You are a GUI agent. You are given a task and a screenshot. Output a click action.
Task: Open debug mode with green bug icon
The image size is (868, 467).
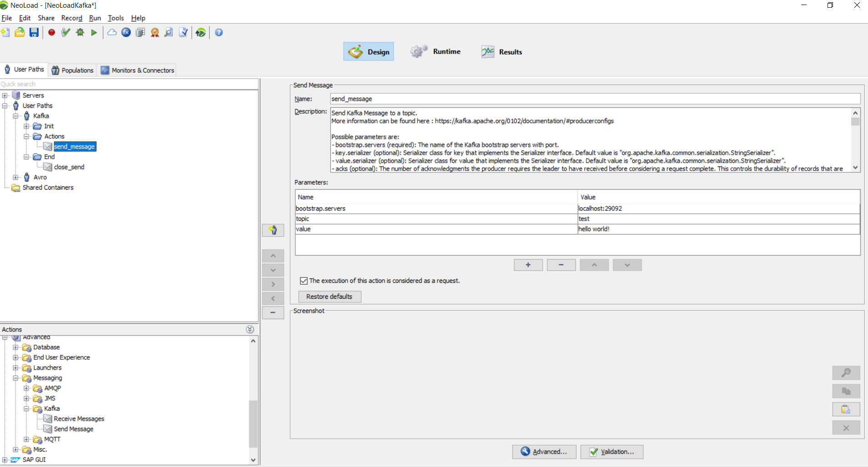pyautogui.click(x=80, y=32)
